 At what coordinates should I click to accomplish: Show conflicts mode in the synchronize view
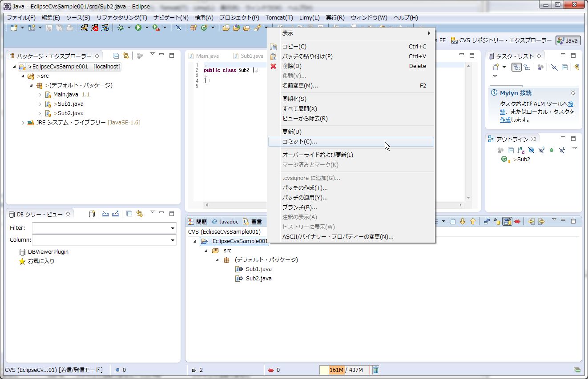coord(517,221)
